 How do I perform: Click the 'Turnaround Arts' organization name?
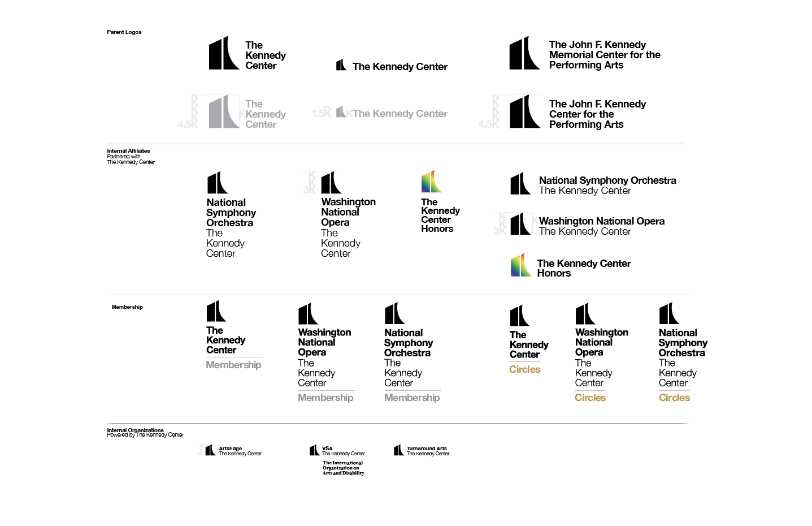(x=427, y=449)
